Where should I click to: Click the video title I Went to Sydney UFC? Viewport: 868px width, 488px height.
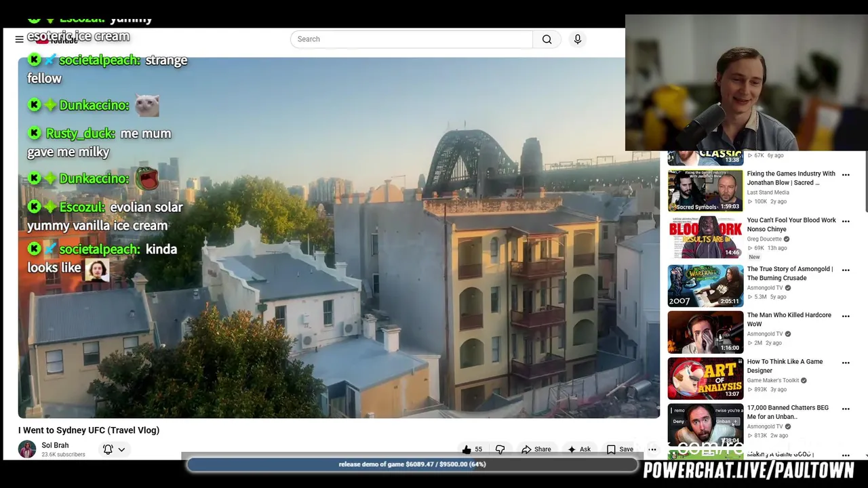pyautogui.click(x=89, y=430)
